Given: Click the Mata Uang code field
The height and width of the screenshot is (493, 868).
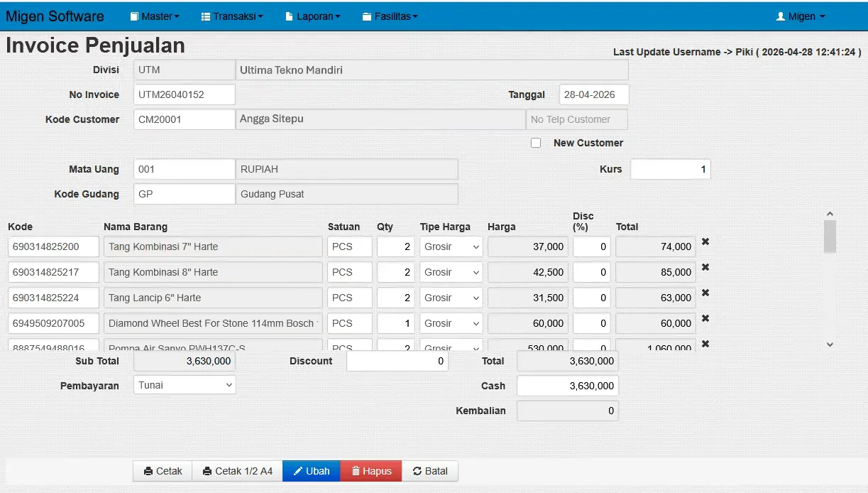Looking at the screenshot, I should click(185, 169).
